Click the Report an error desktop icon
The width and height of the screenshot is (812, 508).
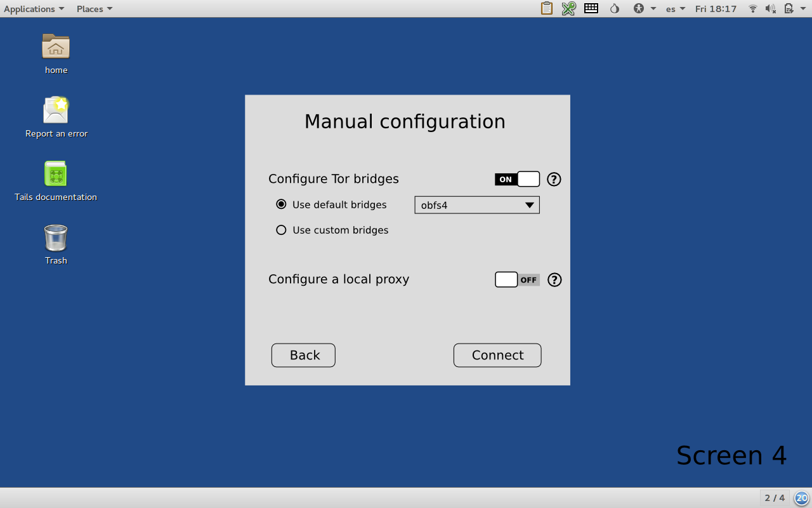(56, 110)
